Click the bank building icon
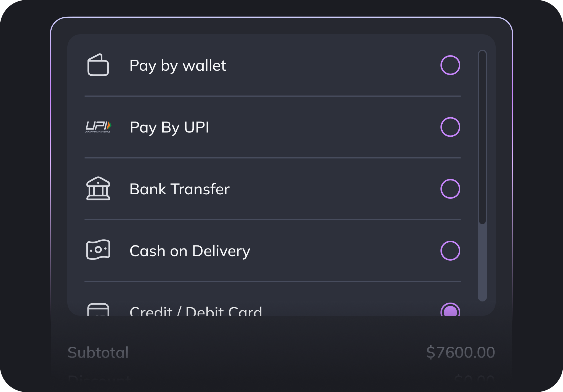The width and height of the screenshot is (563, 392). 98,189
